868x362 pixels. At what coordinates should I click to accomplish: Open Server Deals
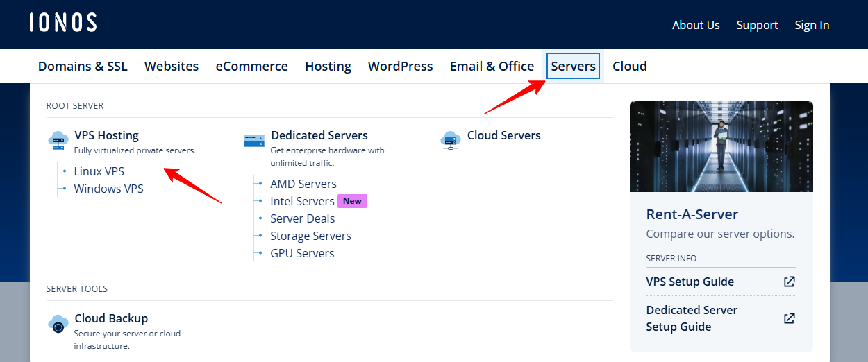302,218
